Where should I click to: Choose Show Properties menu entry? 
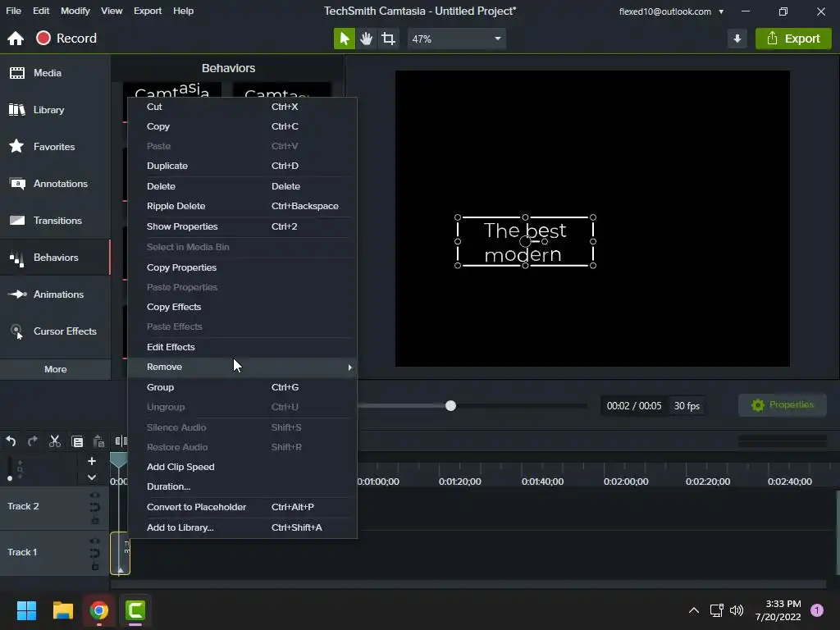click(242, 226)
